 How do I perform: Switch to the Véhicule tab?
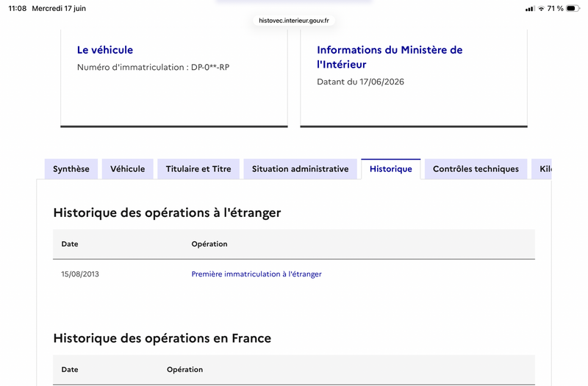[127, 169]
